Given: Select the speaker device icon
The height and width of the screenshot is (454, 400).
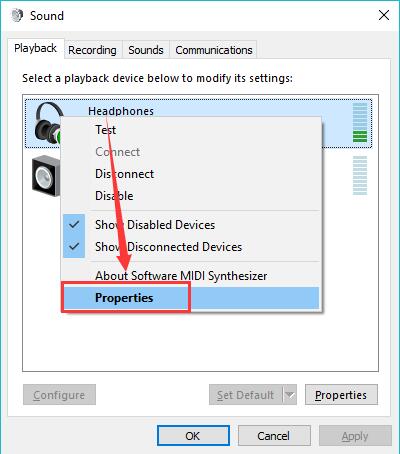Looking at the screenshot, I should [x=46, y=176].
